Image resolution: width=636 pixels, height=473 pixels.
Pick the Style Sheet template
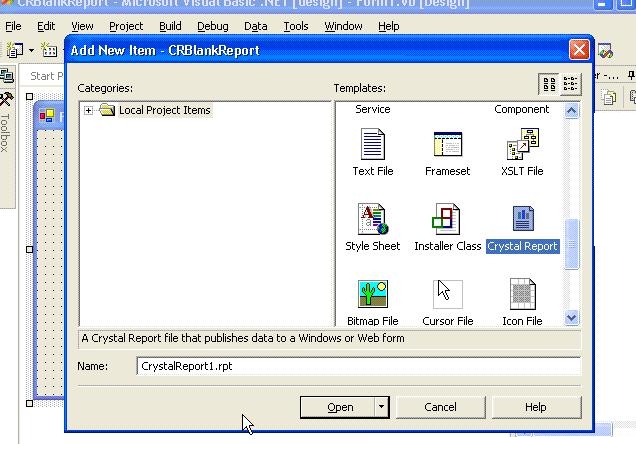[x=372, y=220]
